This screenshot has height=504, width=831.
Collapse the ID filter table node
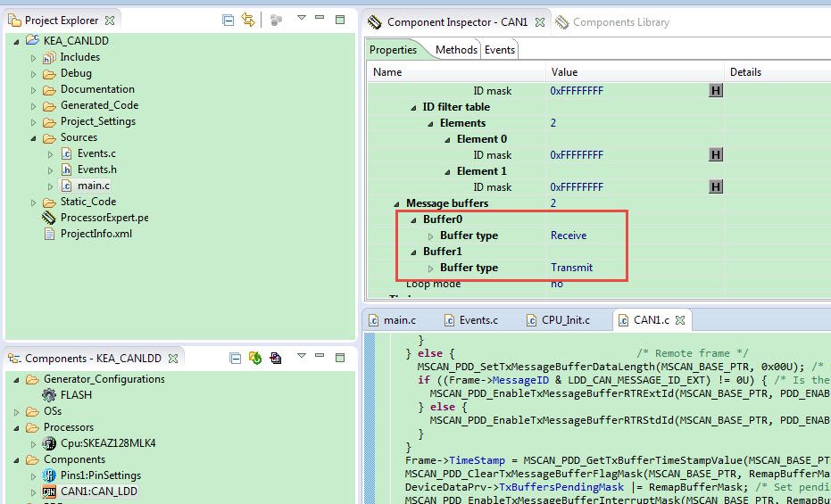(x=413, y=107)
